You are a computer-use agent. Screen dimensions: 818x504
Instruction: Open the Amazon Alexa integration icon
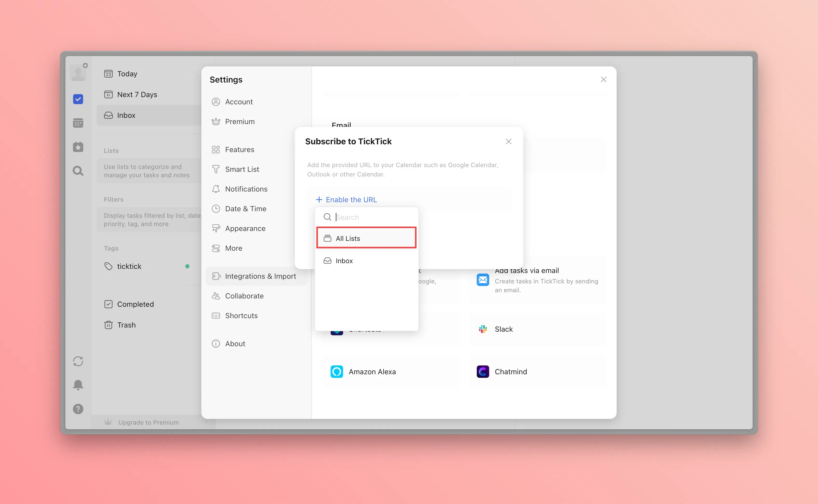tap(337, 372)
